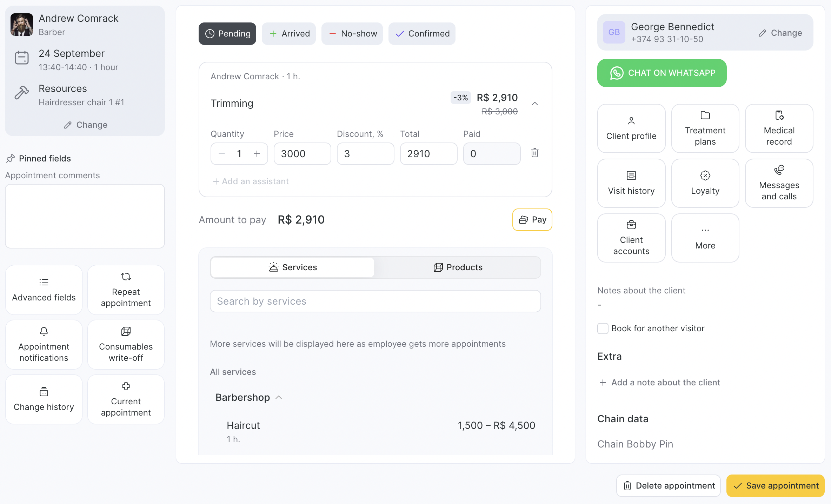Click the trash icon in the Trimming row
Viewport: 831px width, 504px height.
point(534,153)
